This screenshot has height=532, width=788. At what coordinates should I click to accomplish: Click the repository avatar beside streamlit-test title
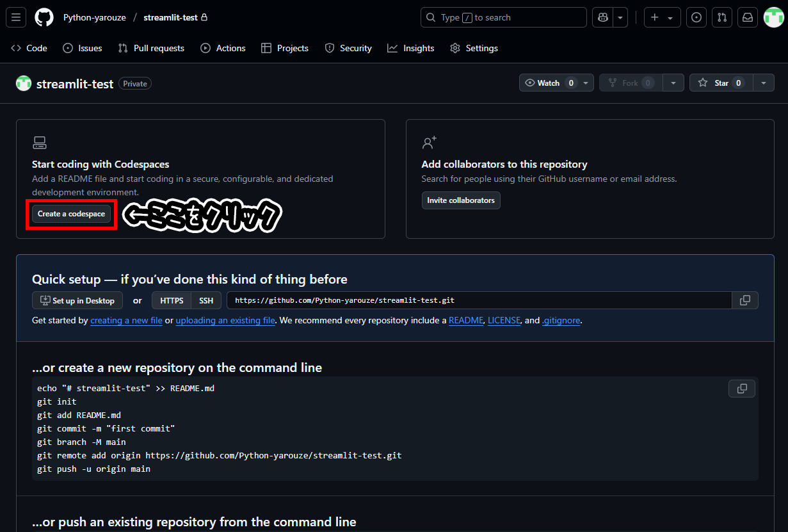click(24, 83)
